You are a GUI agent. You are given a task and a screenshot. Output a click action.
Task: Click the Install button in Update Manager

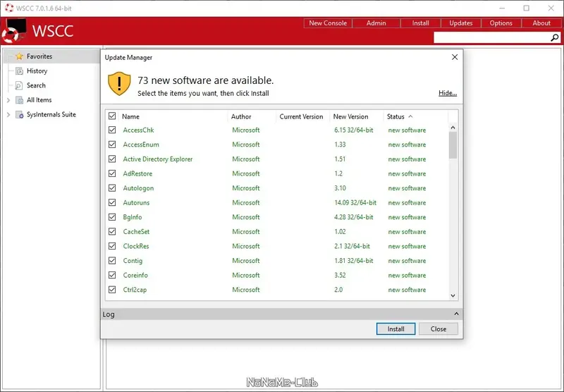396,329
